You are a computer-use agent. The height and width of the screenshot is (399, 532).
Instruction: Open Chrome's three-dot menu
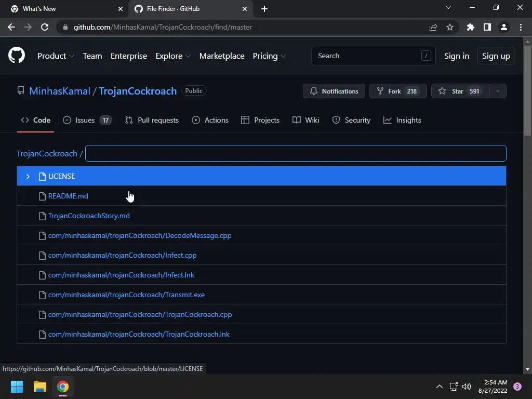pyautogui.click(x=521, y=27)
